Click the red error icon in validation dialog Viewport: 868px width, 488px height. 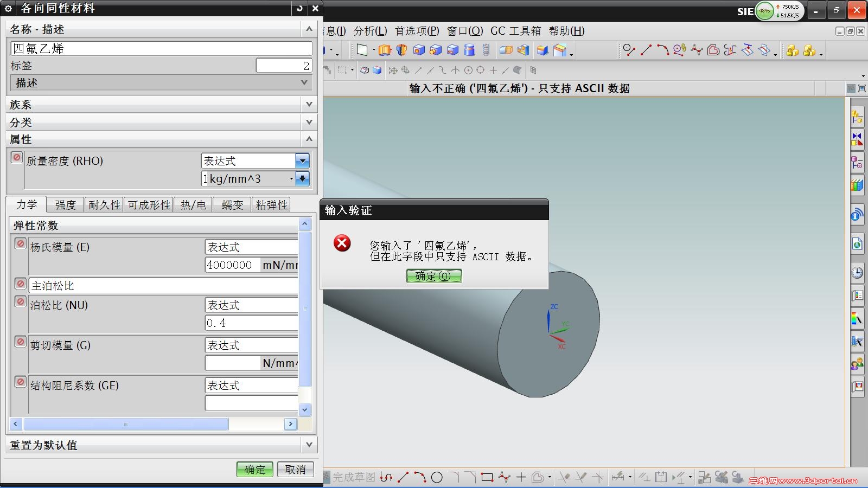tap(342, 243)
